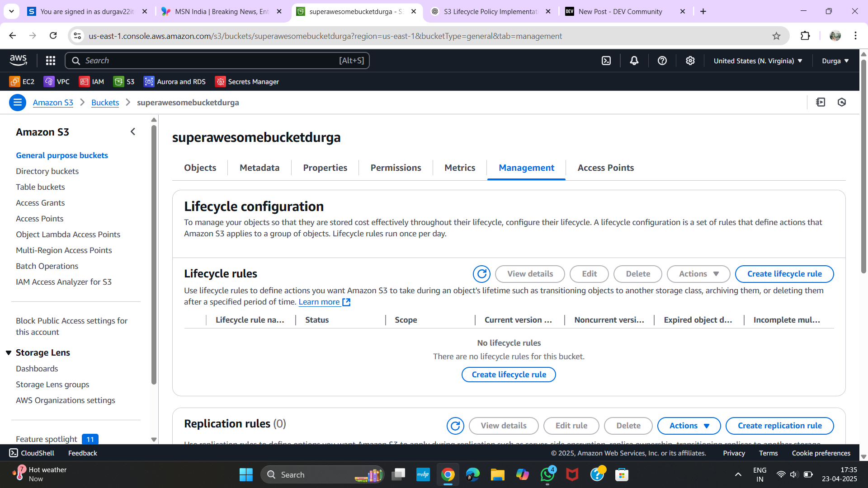Open the hexagon tools icon near breadcrumbs
The width and height of the screenshot is (868, 488).
point(842,103)
